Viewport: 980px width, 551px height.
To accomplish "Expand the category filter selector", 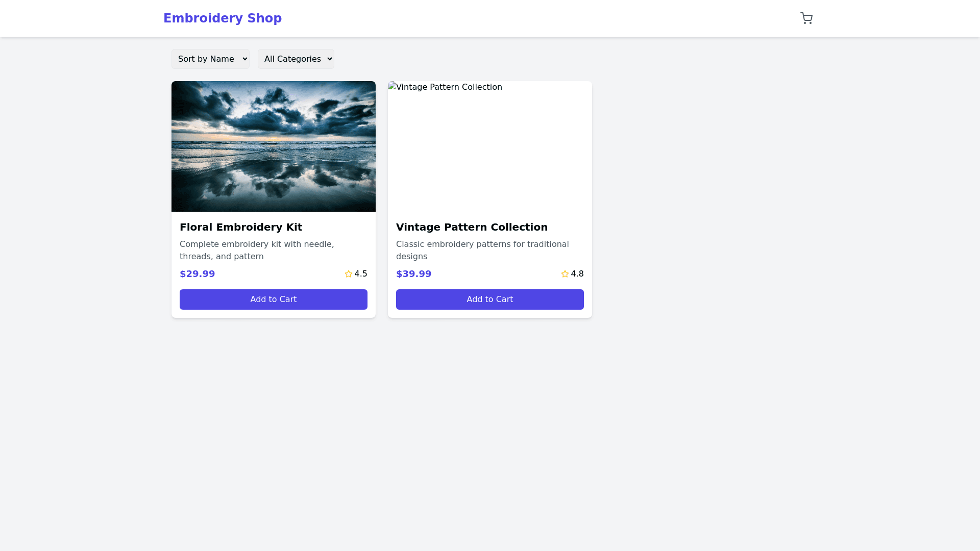I will (x=296, y=59).
